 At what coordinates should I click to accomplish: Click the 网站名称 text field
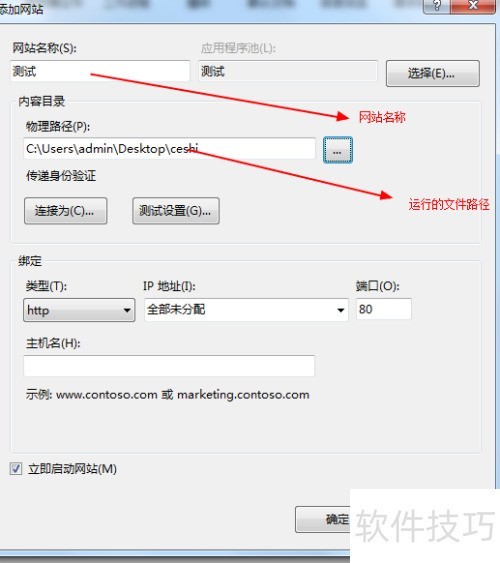(x=100, y=71)
